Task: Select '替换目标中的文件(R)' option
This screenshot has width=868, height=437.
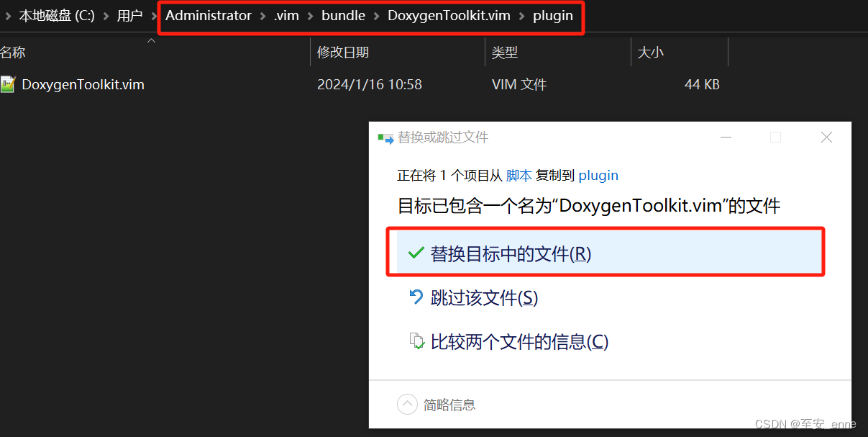Action: pyautogui.click(x=512, y=253)
